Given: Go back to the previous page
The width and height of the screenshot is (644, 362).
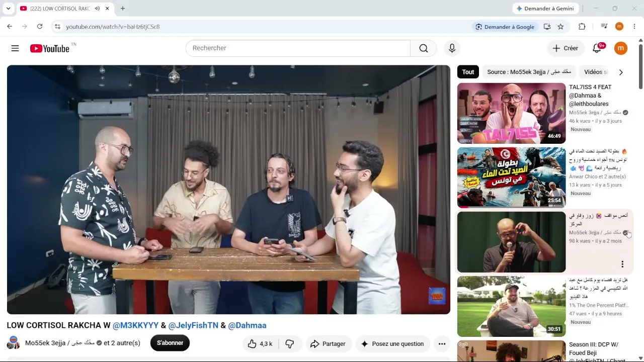Looking at the screenshot, I should [10, 27].
